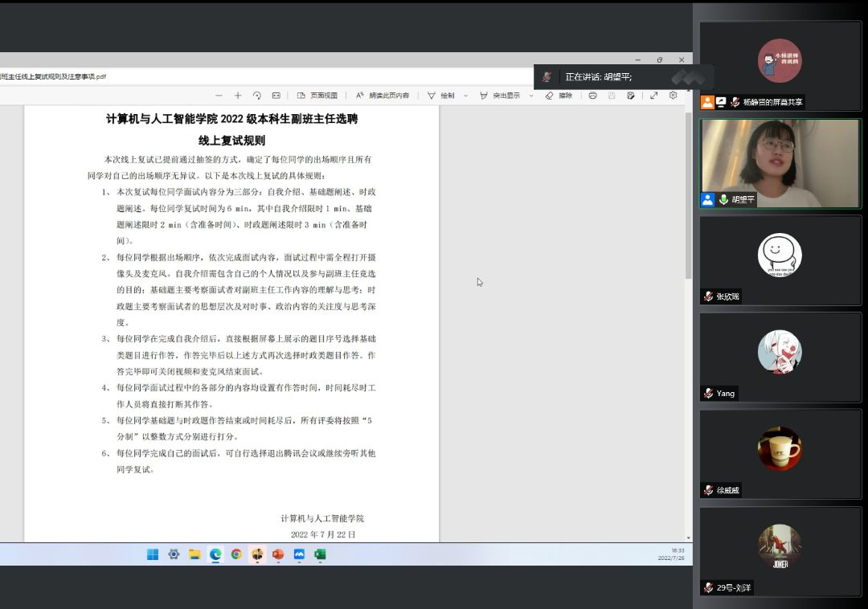Select participant 张欣瑶's tile
This screenshot has height=609, width=868.
click(780, 260)
